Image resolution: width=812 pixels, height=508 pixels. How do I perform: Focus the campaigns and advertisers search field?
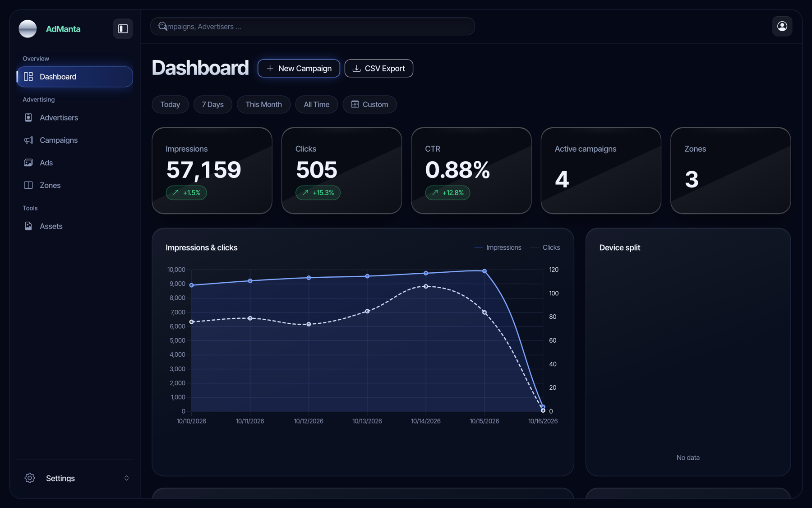312,26
